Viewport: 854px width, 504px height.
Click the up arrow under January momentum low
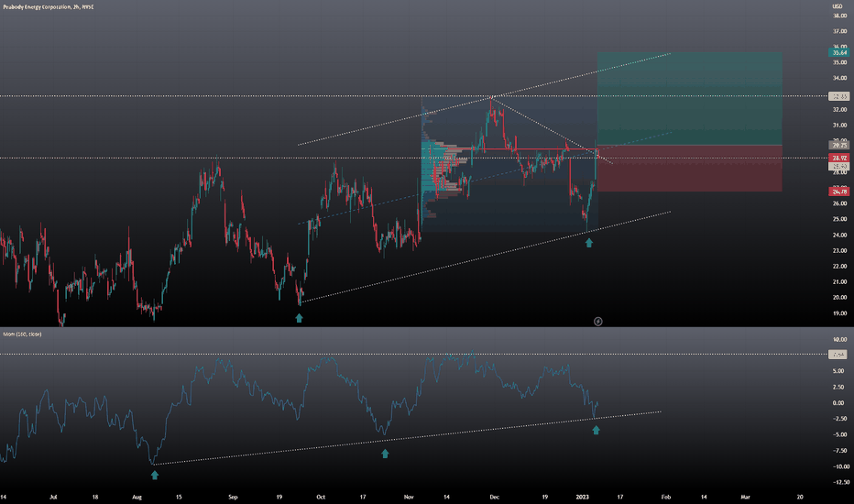tap(596, 430)
